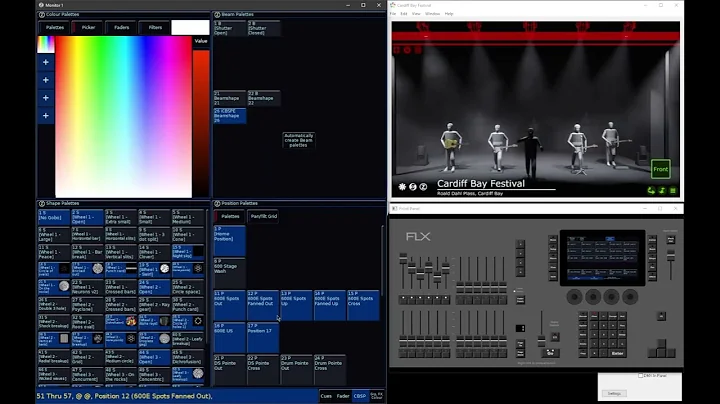Click the Enter key on FLX keypad

[x=617, y=353]
